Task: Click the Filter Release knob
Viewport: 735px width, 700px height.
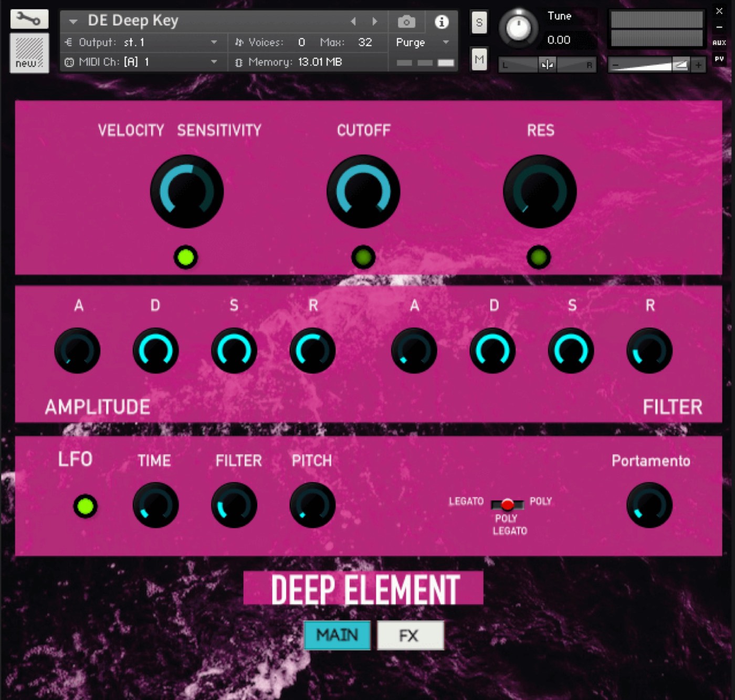Action: click(x=649, y=351)
